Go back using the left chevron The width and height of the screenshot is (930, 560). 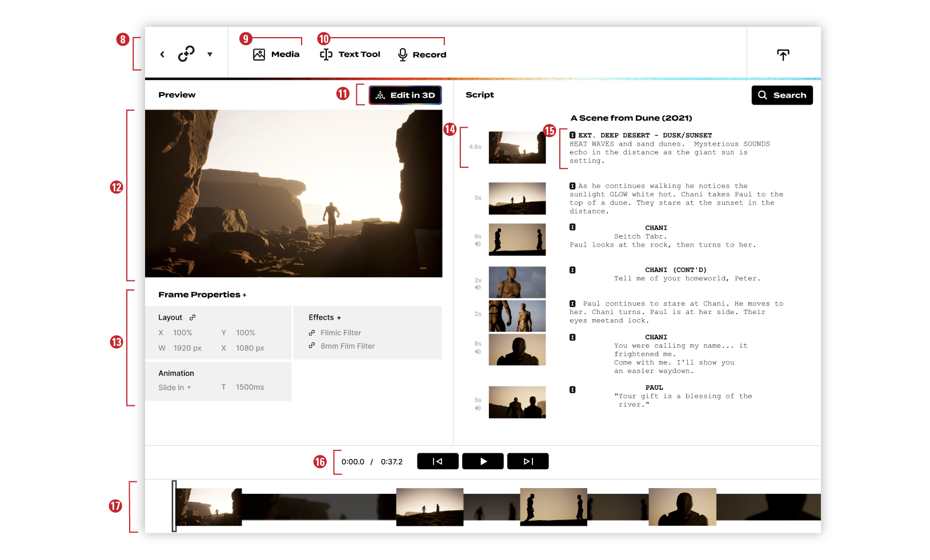coord(162,55)
